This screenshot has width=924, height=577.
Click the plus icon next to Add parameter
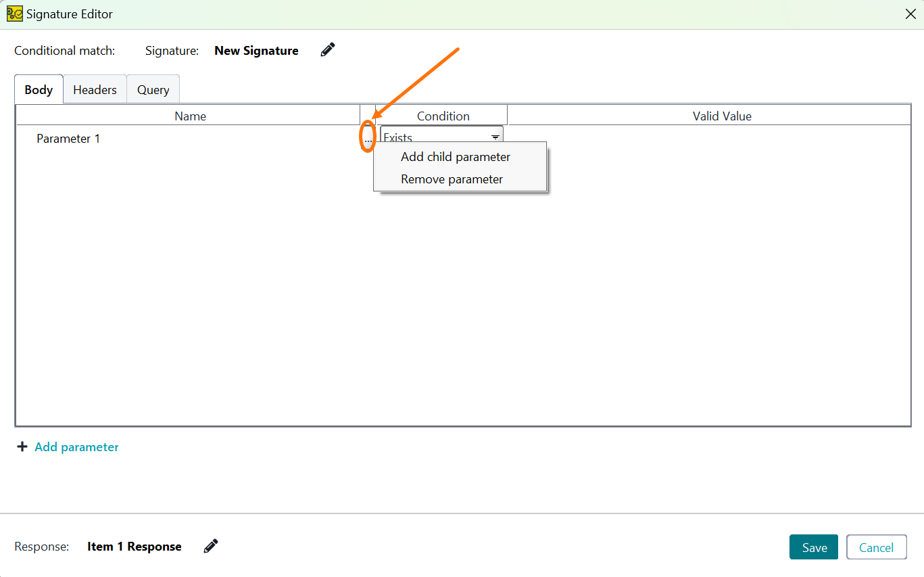click(x=22, y=446)
